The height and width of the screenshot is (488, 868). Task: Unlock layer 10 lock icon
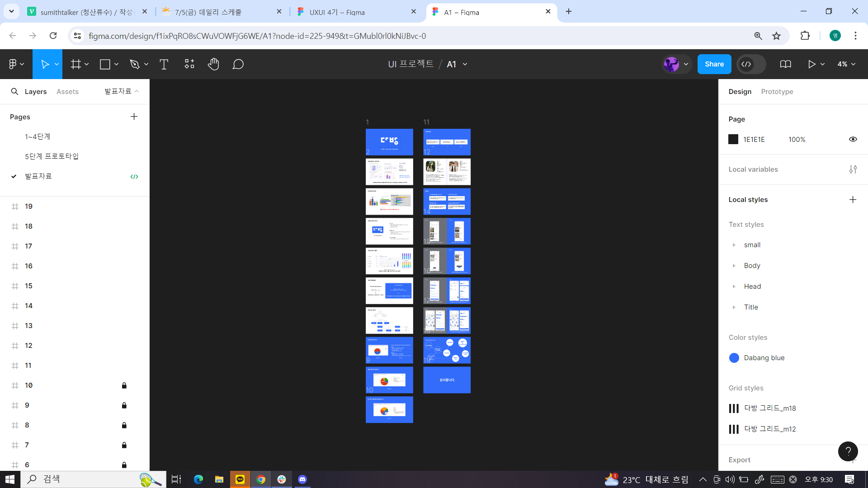(124, 385)
